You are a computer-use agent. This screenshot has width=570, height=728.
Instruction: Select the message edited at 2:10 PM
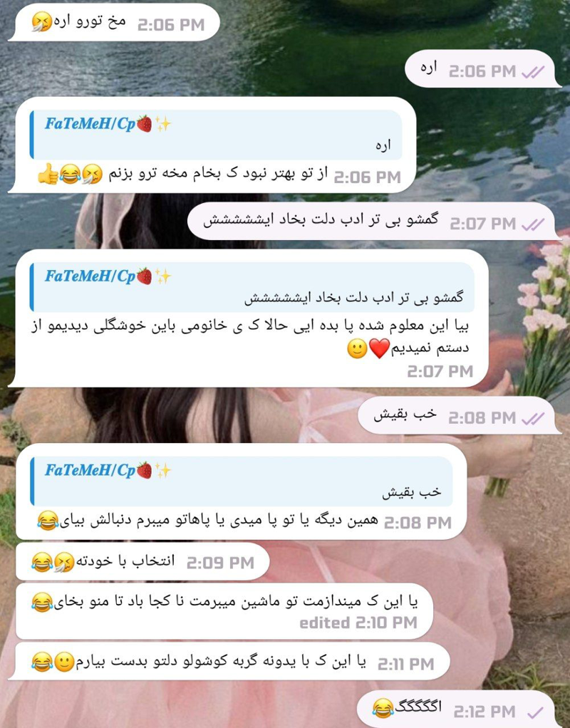(x=224, y=611)
